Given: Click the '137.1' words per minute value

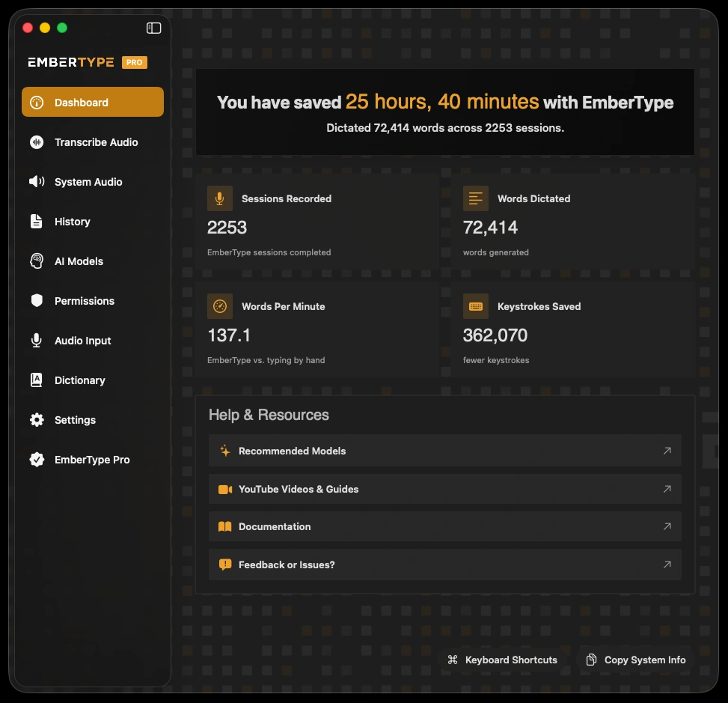Looking at the screenshot, I should (x=229, y=335).
